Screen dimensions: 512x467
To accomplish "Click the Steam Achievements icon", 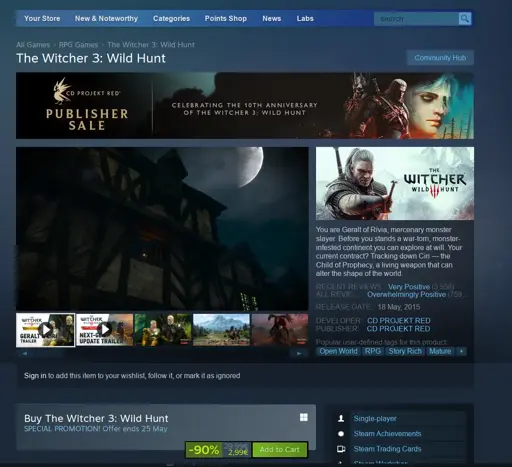I will (341, 434).
